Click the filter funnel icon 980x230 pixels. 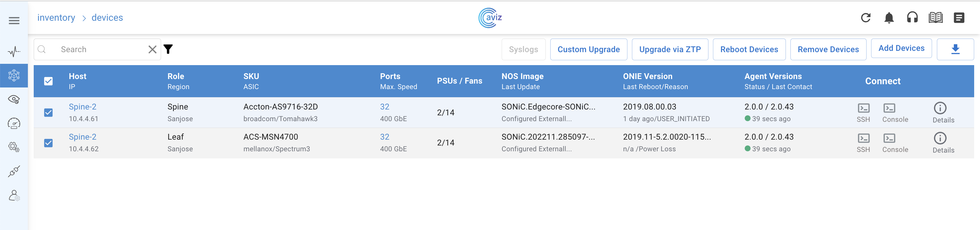point(168,49)
